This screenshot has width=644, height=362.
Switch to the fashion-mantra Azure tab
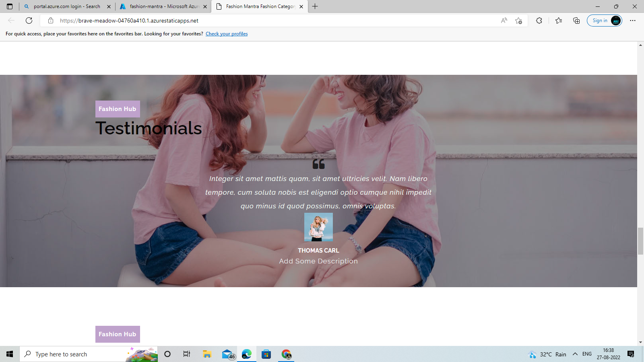163,6
